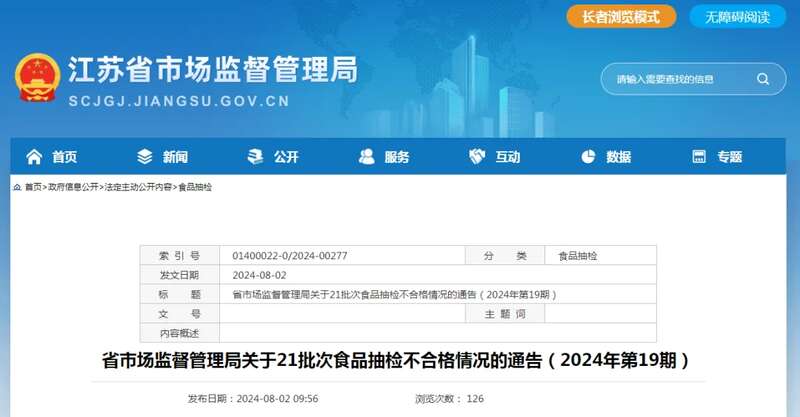The width and height of the screenshot is (800, 417).
Task: Open the 互动 navigation menu item
Action: click(508, 157)
